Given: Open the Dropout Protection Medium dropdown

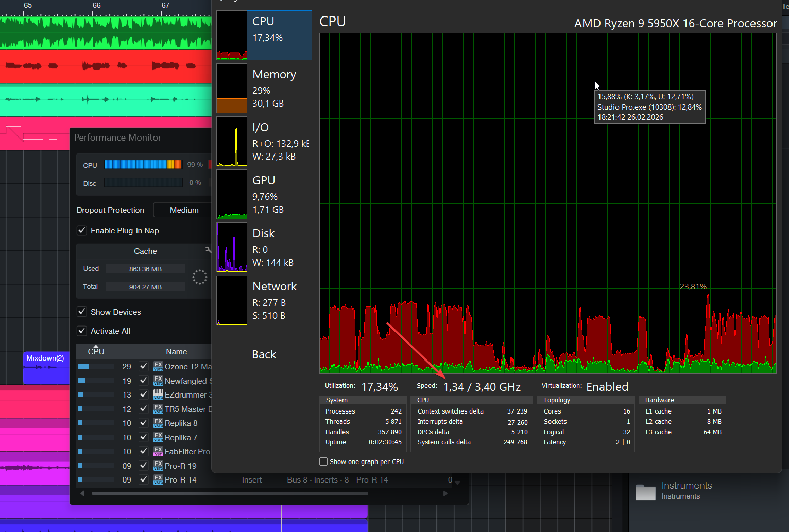Looking at the screenshot, I should (x=183, y=210).
